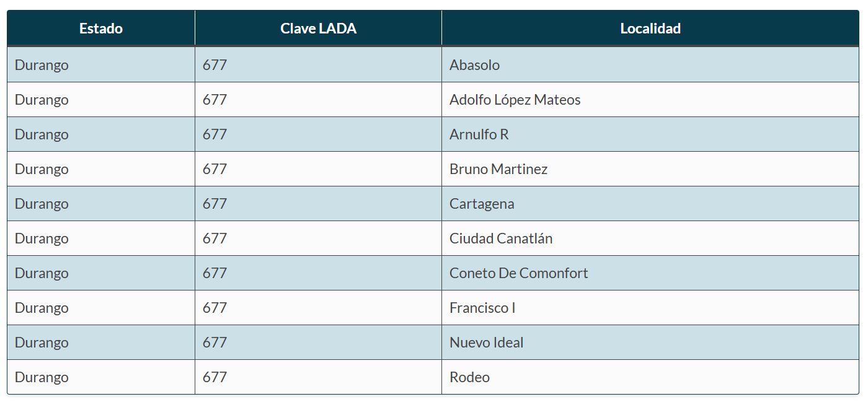Click the 677 code in Francisco I row

pyautogui.click(x=215, y=308)
